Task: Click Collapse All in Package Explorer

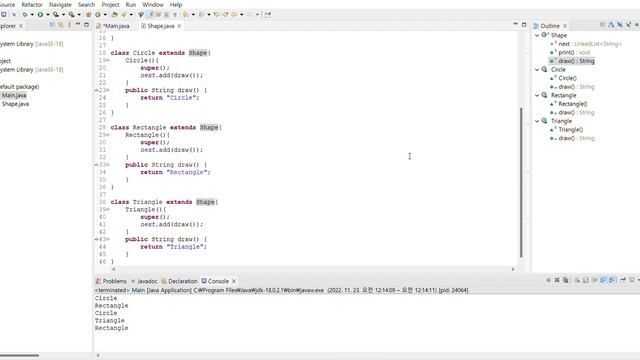Action: 52,25
